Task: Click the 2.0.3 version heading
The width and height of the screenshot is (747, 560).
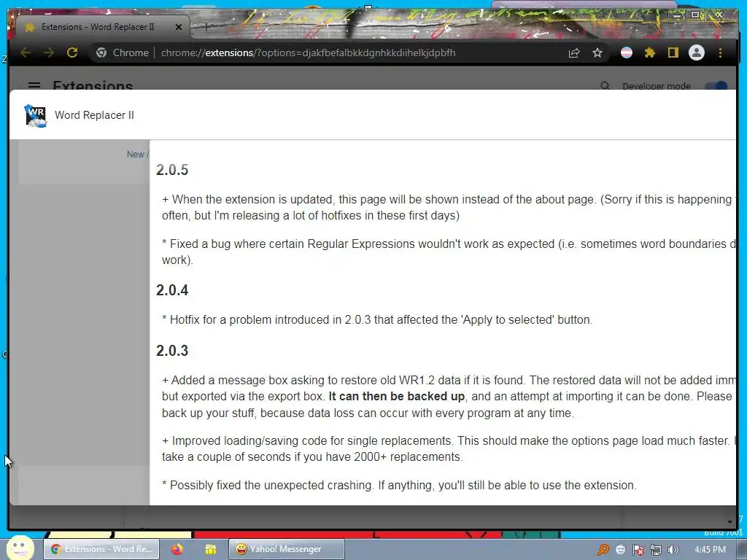Action: tap(172, 351)
